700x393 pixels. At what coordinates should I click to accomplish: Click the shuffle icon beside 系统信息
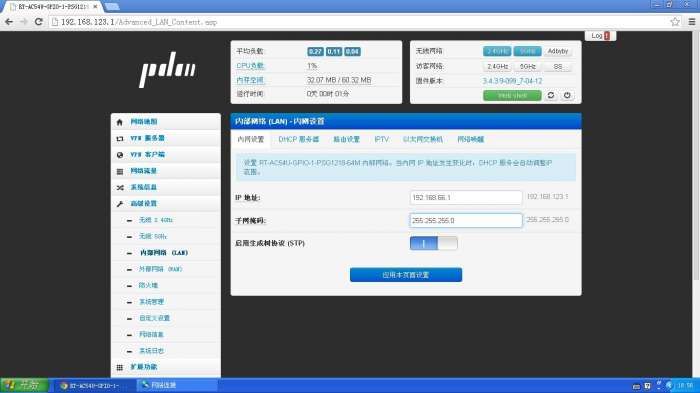(120, 188)
